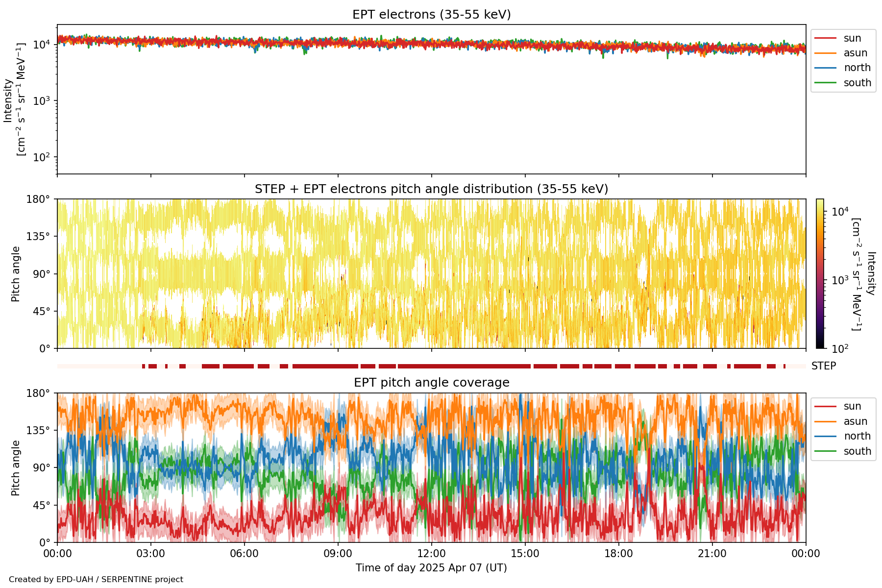Click the 'Created by EPD-UAH / SERPENTINE project' credit

point(96,580)
